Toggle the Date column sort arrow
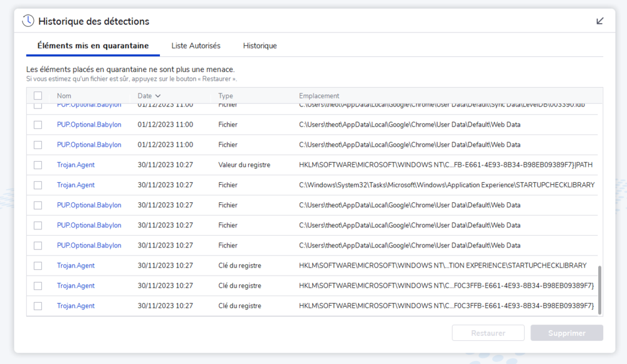 158,96
